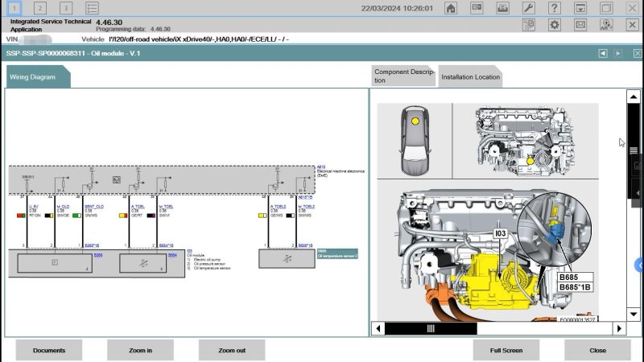The height and width of the screenshot is (362, 644).
Task: Click the A_TOEL signal link
Action: tap(138, 207)
